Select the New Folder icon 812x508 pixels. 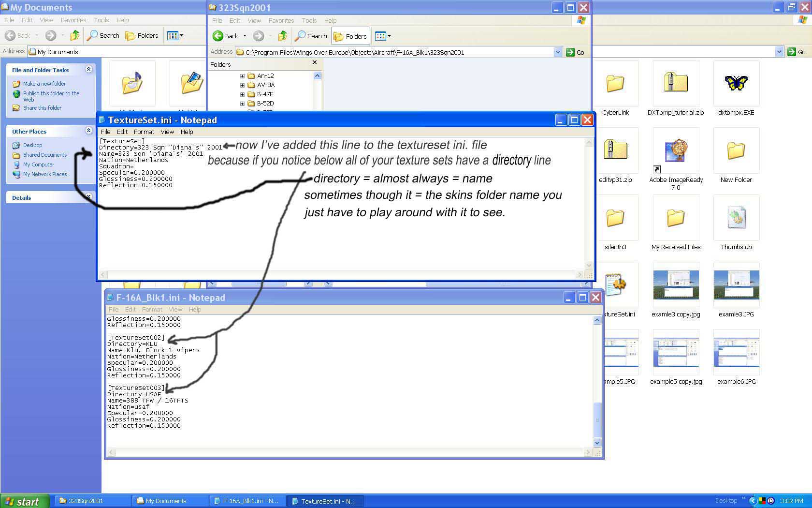pos(736,151)
